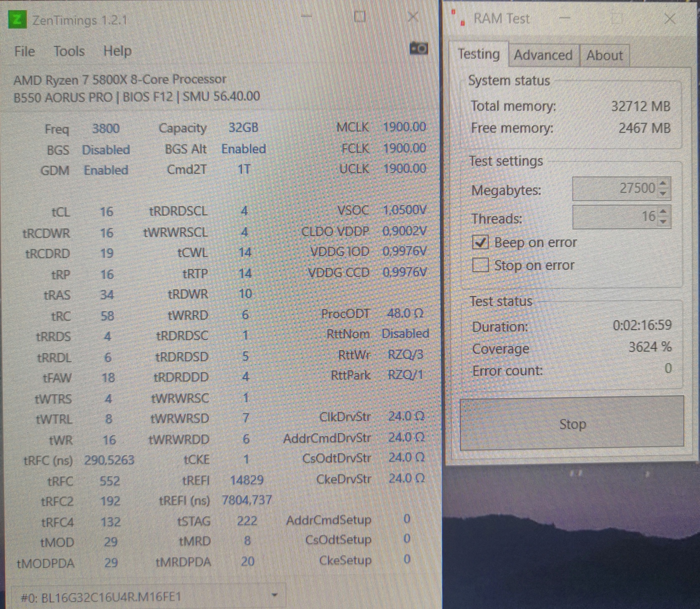The height and width of the screenshot is (609, 700).
Task: Click the Coverage value 3624 %
Action: point(650,347)
